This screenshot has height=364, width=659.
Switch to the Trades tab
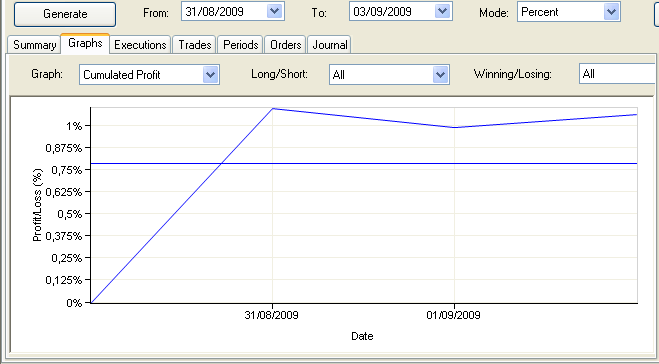click(x=195, y=45)
